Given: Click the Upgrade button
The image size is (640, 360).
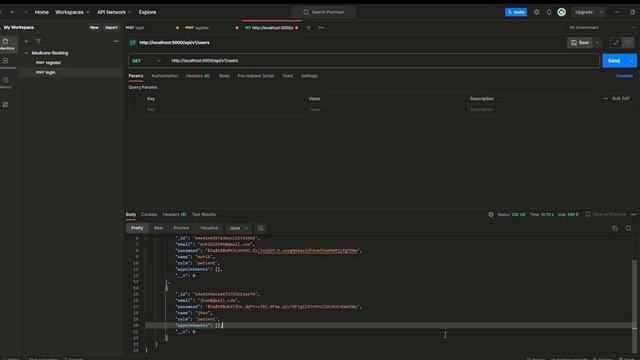Looking at the screenshot, I should pyautogui.click(x=584, y=12).
